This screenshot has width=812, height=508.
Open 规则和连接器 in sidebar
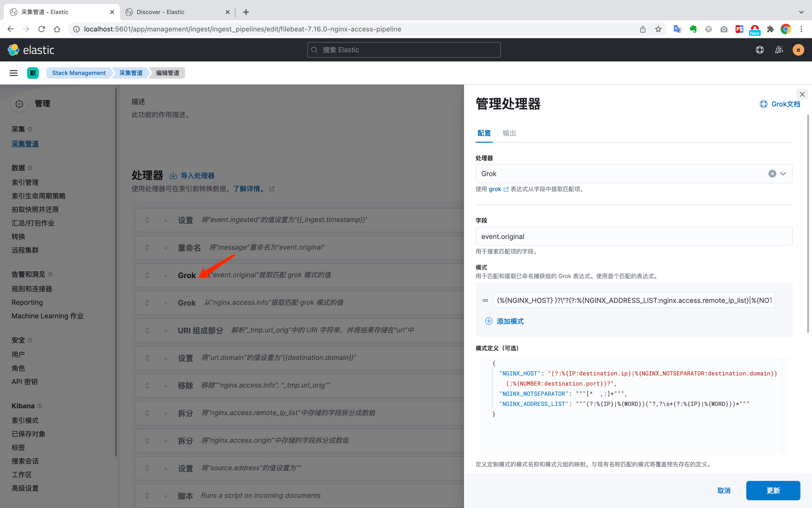pyautogui.click(x=32, y=289)
